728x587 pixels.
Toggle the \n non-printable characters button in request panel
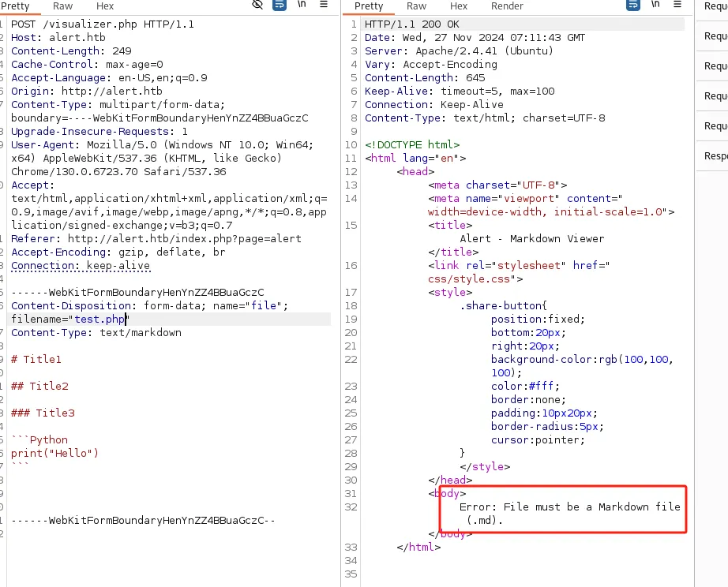point(302,4)
